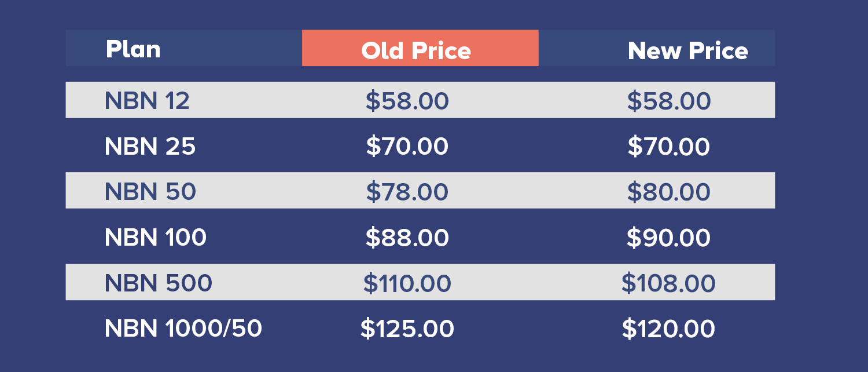
Task: Select NBN 1000/50 new price $120.00
Action: tap(668, 329)
